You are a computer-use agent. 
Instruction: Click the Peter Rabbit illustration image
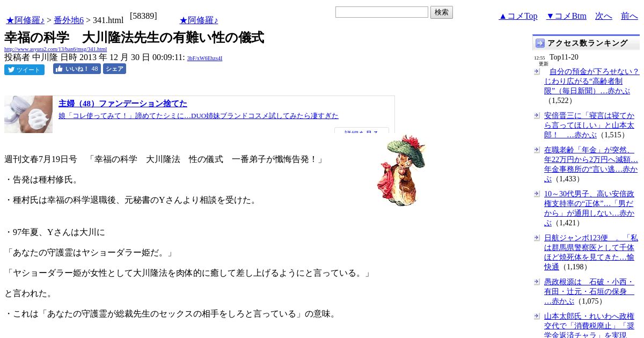pyautogui.click(x=401, y=170)
